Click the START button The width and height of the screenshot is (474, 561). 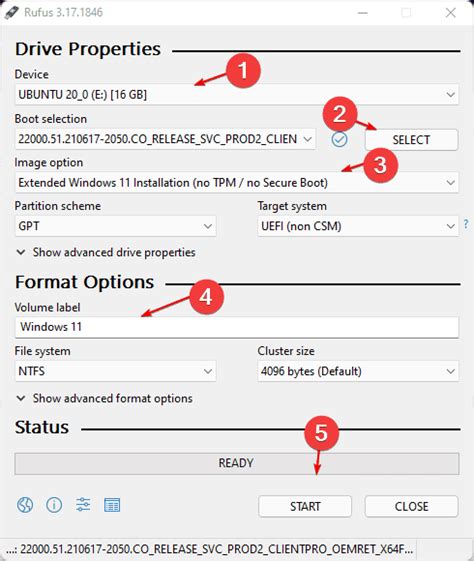(x=305, y=506)
